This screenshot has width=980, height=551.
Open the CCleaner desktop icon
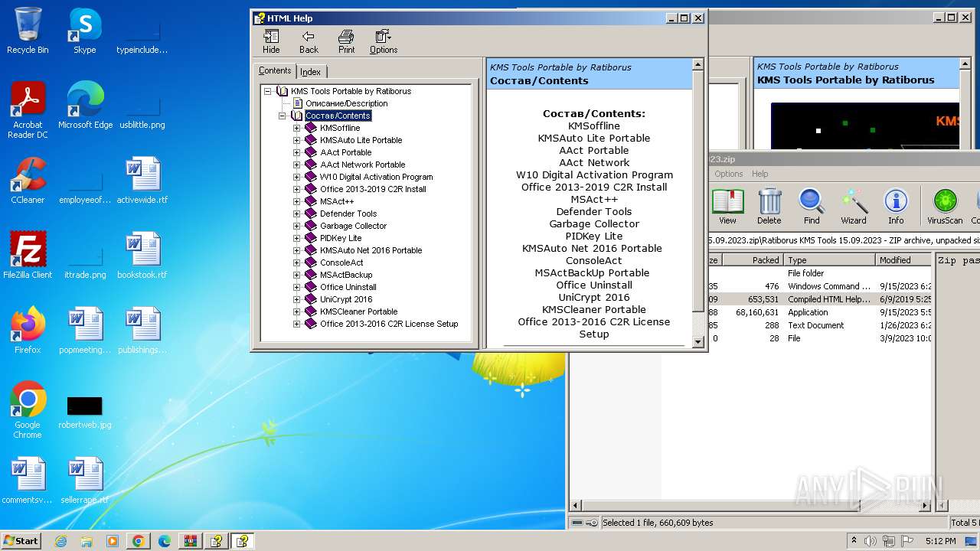(x=28, y=181)
